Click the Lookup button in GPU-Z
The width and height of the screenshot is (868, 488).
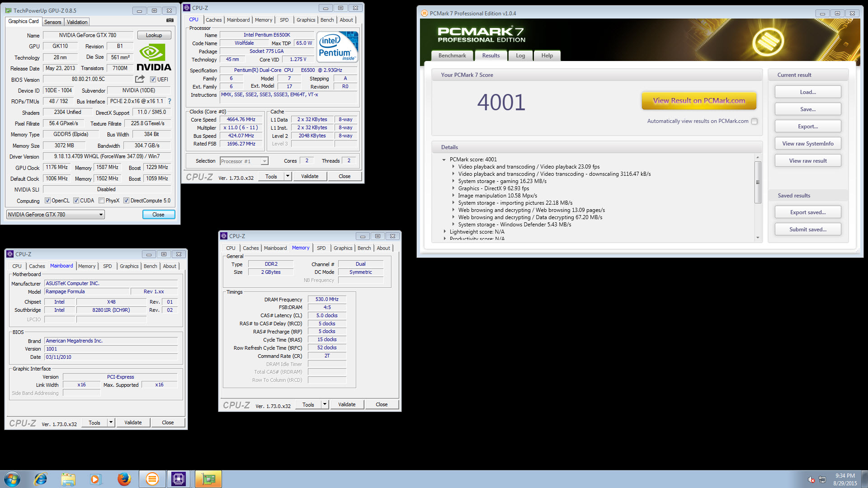[154, 35]
